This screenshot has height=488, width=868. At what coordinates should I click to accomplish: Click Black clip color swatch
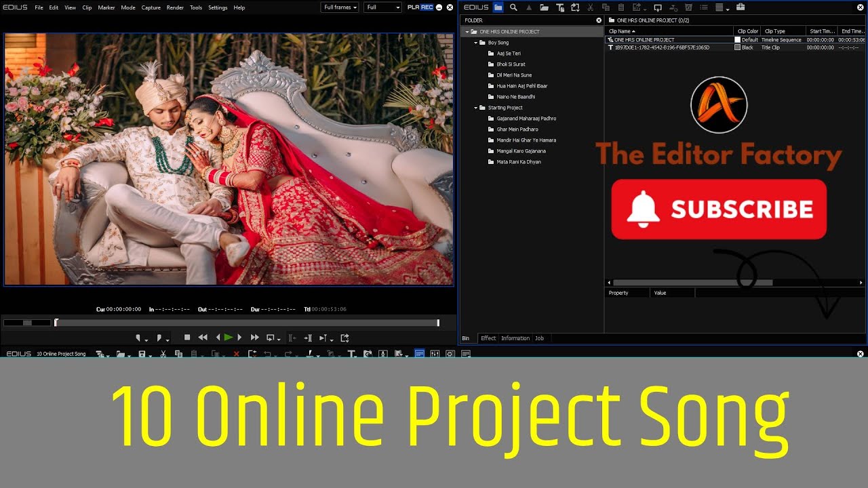tap(738, 47)
